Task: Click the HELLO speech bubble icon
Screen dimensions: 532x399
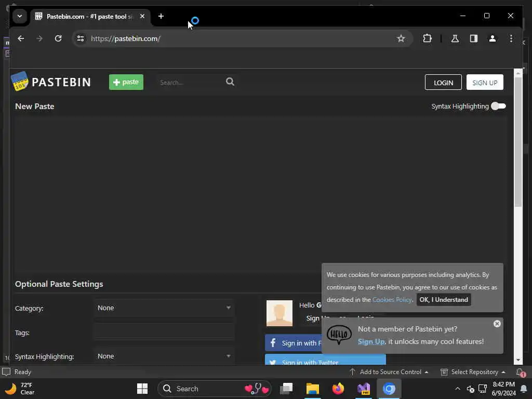Action: coord(339,334)
